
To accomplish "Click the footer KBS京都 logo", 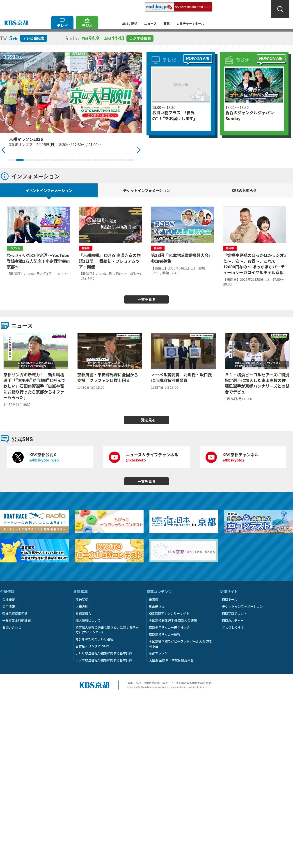I will (94, 685).
